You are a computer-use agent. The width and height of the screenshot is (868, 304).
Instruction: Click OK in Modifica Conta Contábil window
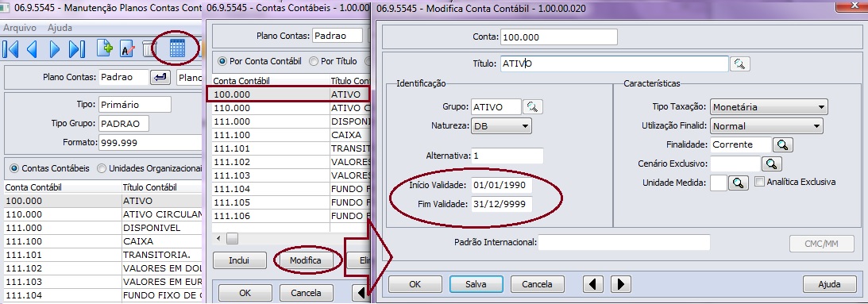click(415, 284)
